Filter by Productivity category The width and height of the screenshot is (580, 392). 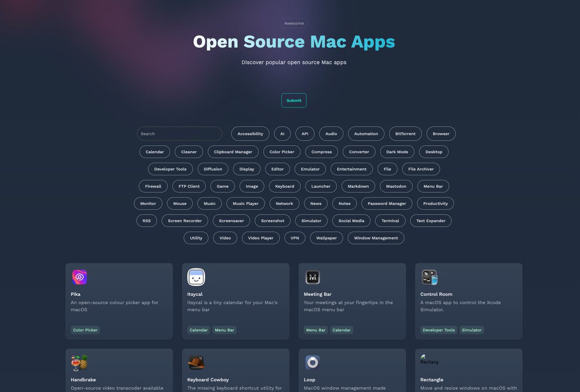click(x=435, y=204)
